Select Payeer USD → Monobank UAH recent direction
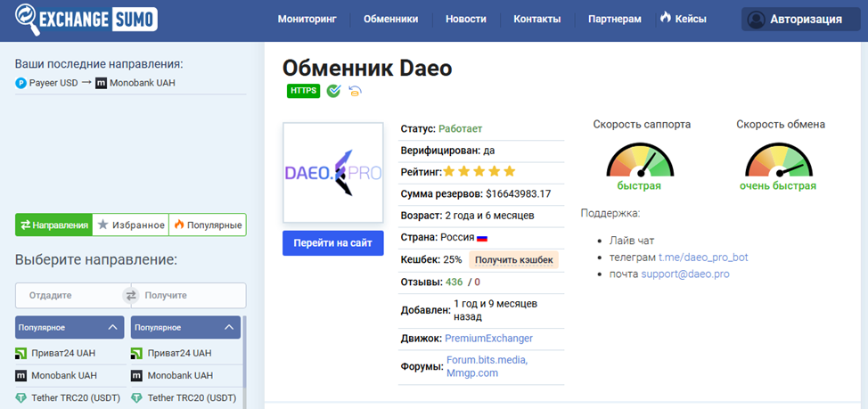The width and height of the screenshot is (868, 409). pyautogui.click(x=96, y=84)
